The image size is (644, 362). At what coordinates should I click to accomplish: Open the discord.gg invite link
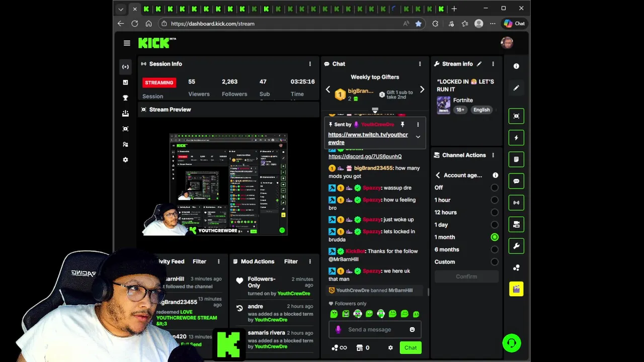[x=365, y=156]
